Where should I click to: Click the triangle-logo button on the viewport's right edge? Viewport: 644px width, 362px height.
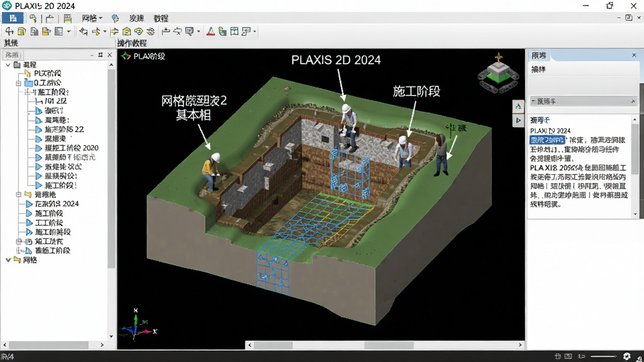[518, 106]
